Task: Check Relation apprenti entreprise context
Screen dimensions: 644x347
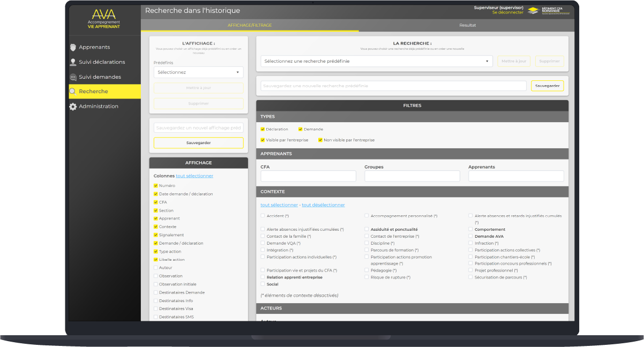Action: click(263, 277)
